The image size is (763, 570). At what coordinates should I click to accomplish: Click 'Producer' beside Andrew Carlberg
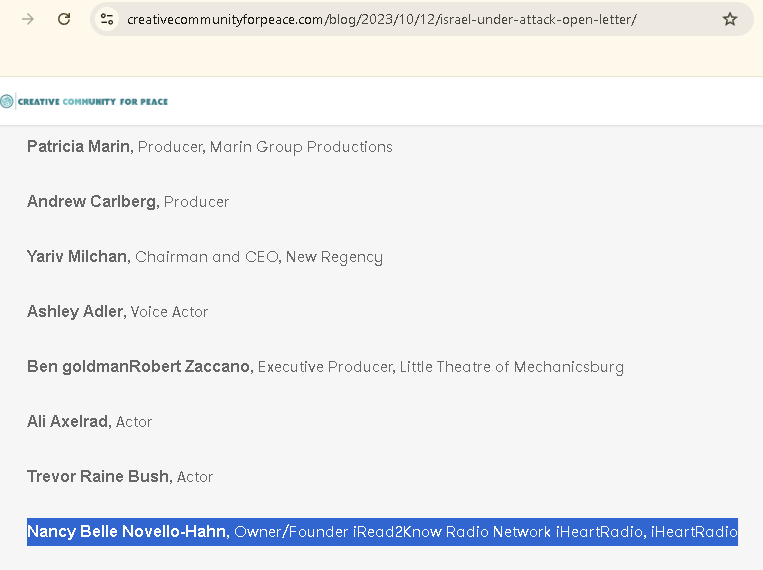(196, 202)
